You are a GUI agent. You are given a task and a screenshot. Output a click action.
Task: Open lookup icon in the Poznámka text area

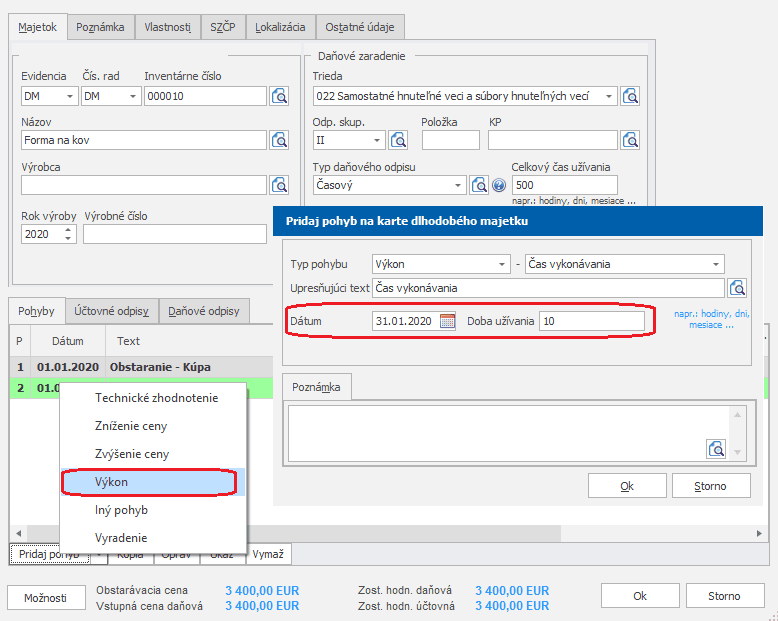716,448
